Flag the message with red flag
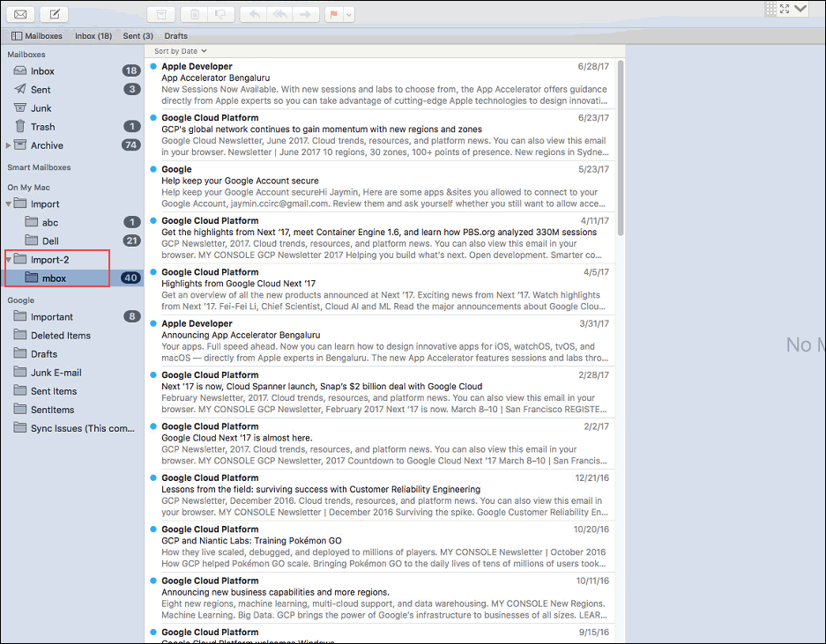 tap(335, 14)
